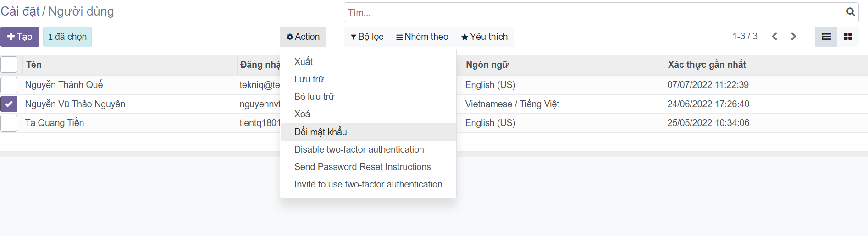This screenshot has height=236, width=868.
Task: Switch to list view
Action: click(826, 37)
